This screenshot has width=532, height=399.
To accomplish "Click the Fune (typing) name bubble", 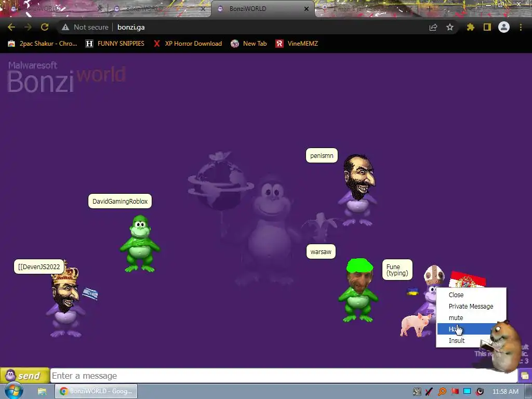I will (x=397, y=270).
